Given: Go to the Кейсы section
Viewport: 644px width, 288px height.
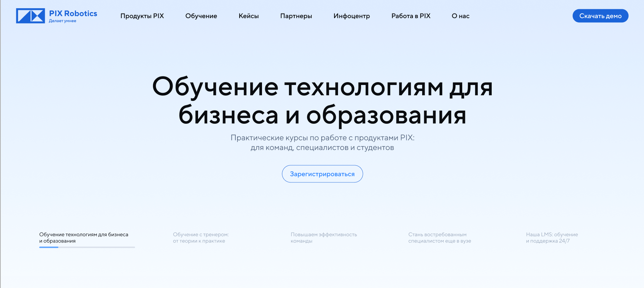Looking at the screenshot, I should [249, 16].
